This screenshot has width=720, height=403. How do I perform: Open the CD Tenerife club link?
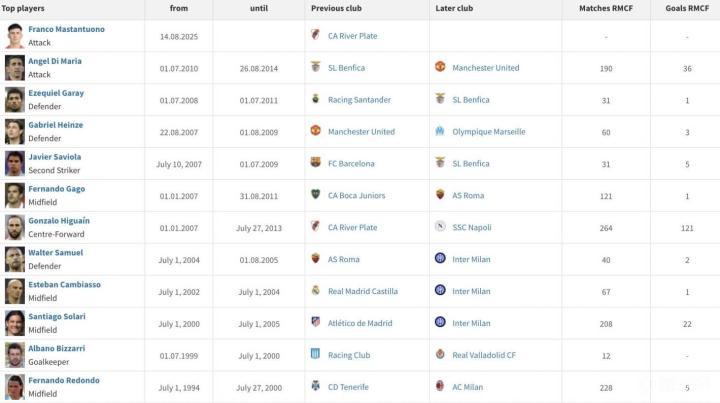pos(348,387)
